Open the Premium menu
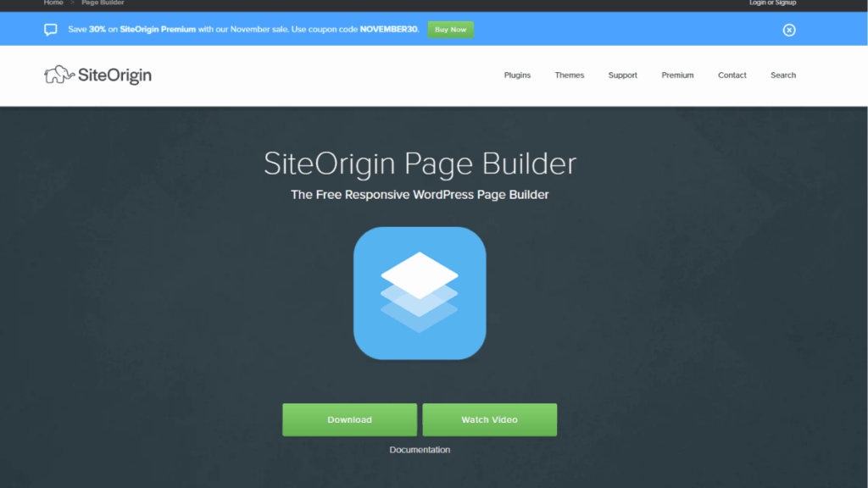This screenshot has width=868, height=488. pos(677,75)
